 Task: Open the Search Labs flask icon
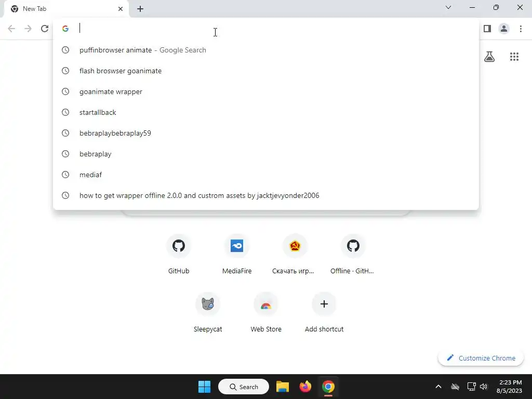pyautogui.click(x=489, y=57)
